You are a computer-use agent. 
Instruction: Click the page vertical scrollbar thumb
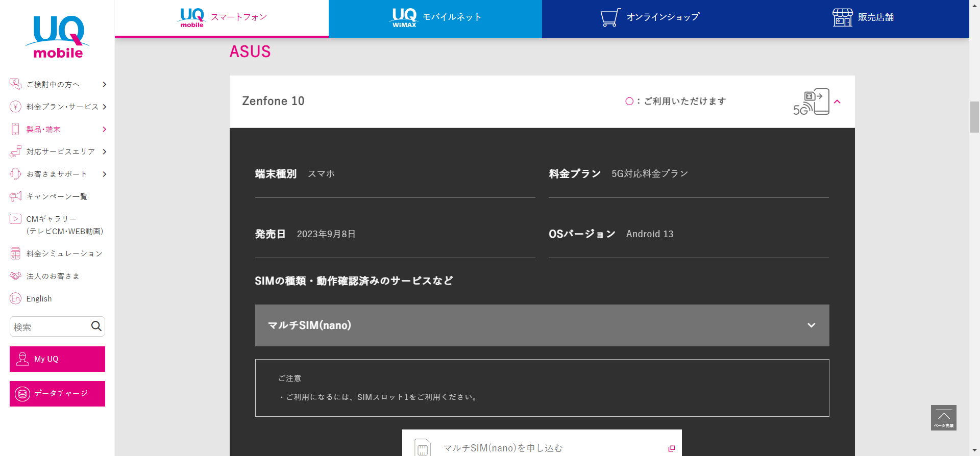tap(974, 117)
